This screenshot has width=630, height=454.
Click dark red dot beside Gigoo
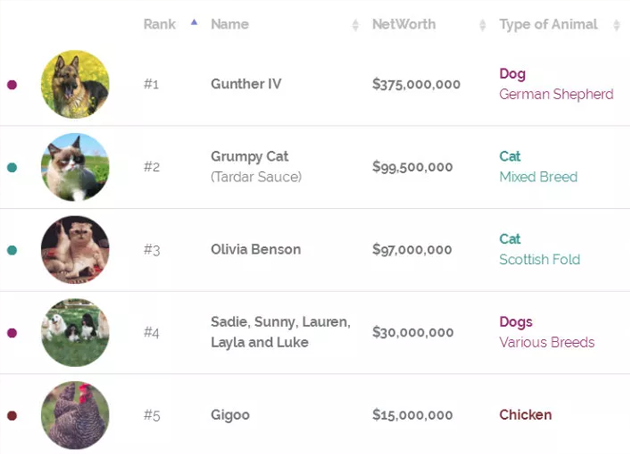point(12,416)
